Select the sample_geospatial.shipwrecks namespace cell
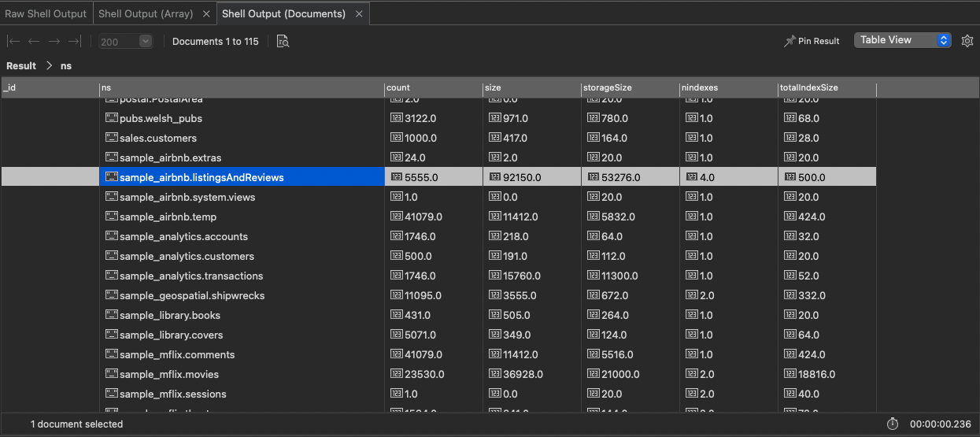The height and width of the screenshot is (437, 980). pos(192,295)
